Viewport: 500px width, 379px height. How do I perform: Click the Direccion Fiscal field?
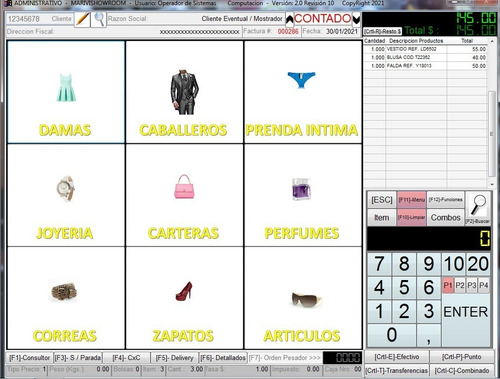click(x=124, y=32)
